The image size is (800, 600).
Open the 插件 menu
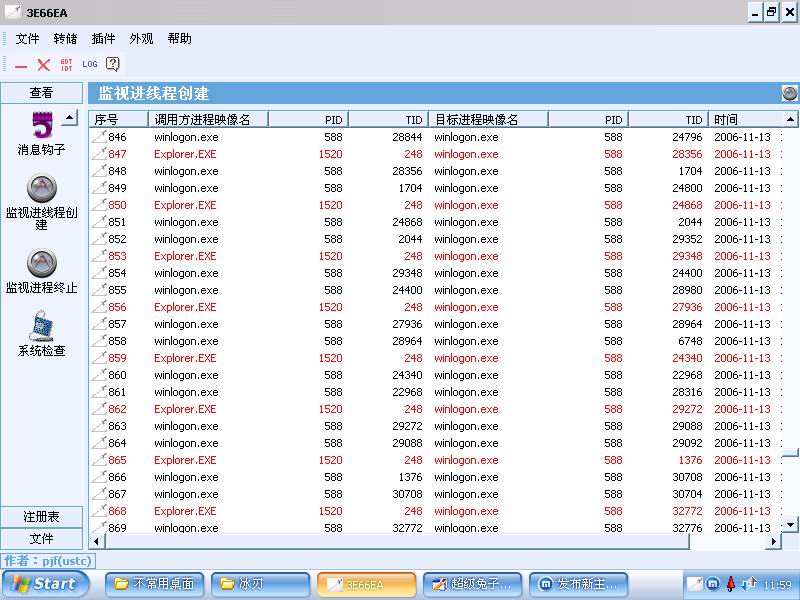point(103,39)
